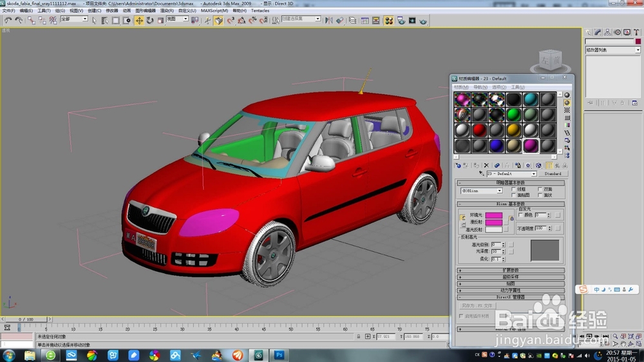Select the green material sample sphere
This screenshot has width=644, height=362.
pos(513,115)
